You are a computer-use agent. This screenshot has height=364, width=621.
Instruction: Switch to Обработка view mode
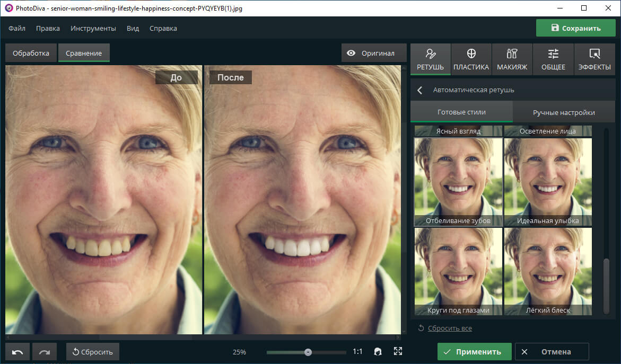[31, 53]
